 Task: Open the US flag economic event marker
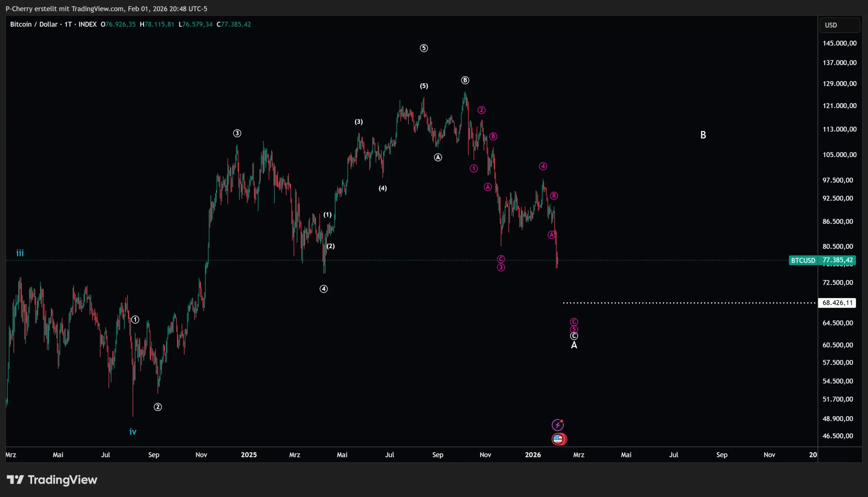coord(559,439)
